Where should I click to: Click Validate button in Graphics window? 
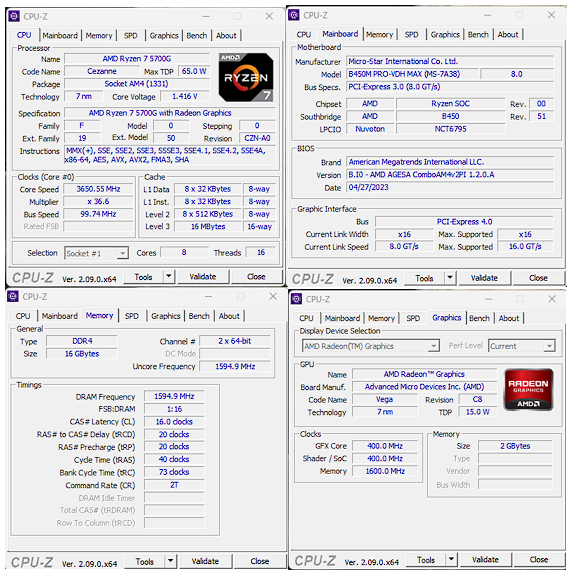tap(485, 560)
